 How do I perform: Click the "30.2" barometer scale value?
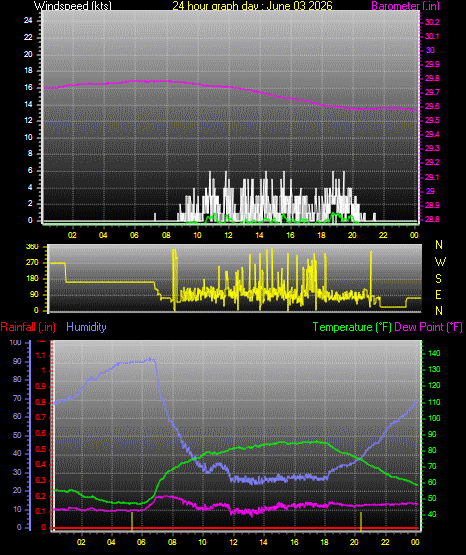(x=432, y=22)
